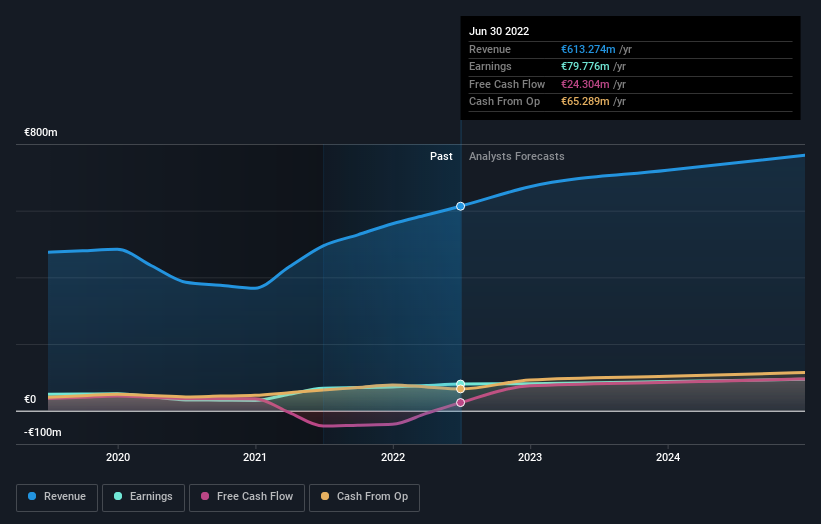This screenshot has width=821, height=524.
Task: Click the 2021 x-axis label
Action: (x=255, y=457)
